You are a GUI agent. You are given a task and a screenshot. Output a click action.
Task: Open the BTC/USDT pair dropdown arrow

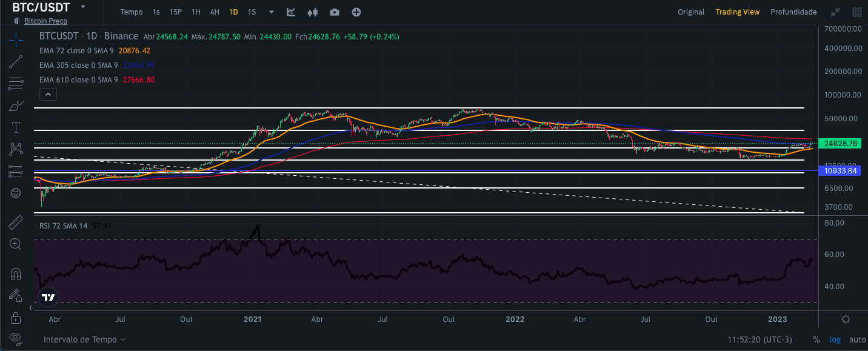coord(83,7)
